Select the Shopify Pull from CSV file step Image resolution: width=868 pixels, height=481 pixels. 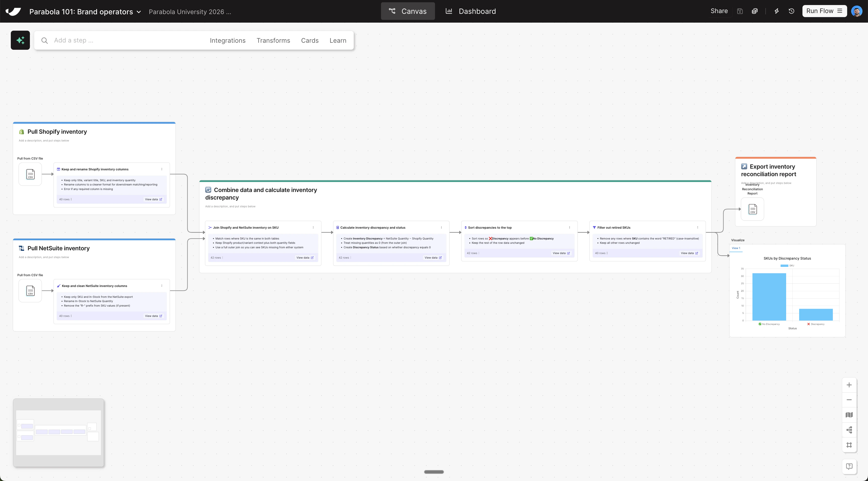click(30, 174)
